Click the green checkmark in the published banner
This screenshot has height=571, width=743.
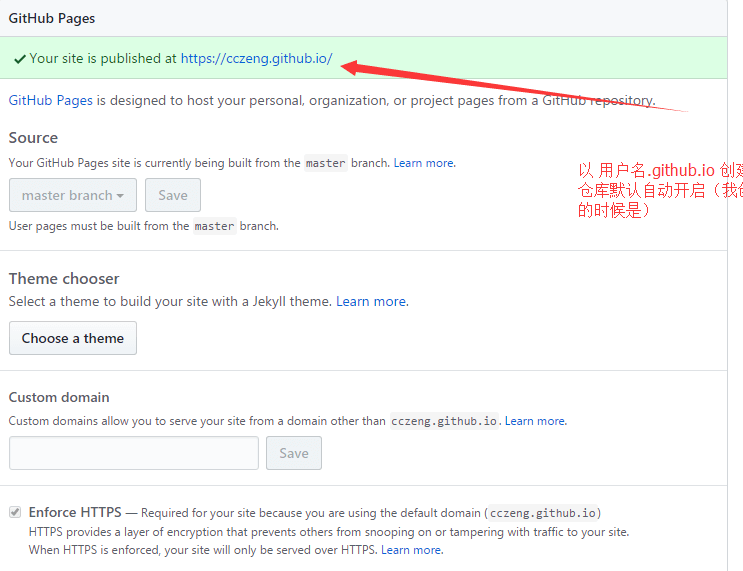(x=19, y=59)
